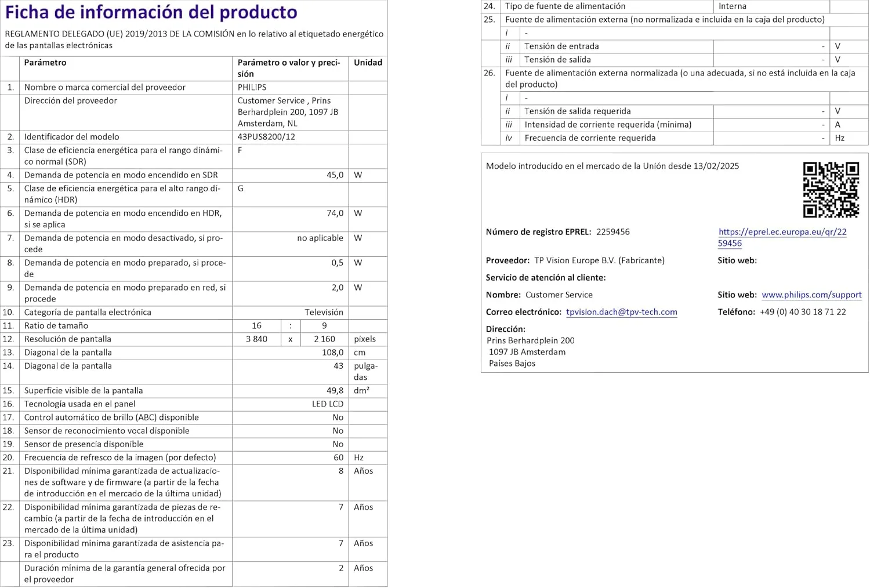This screenshot has width=870, height=588.
Task: Click the 108,0 cm diagonal value
Action: pos(333,353)
